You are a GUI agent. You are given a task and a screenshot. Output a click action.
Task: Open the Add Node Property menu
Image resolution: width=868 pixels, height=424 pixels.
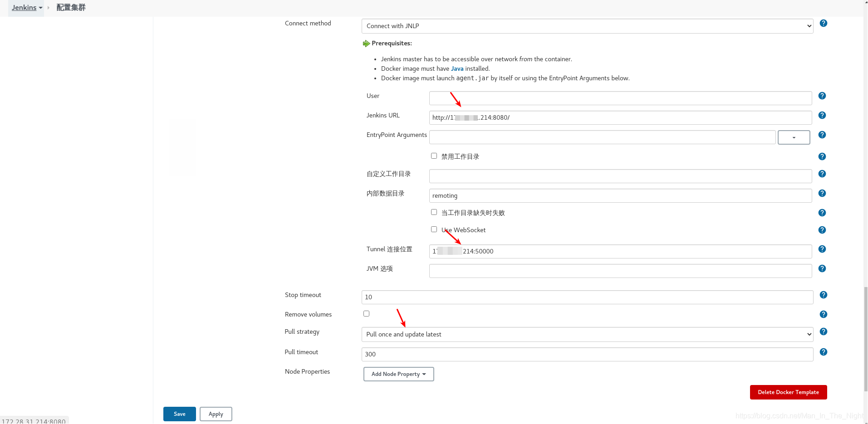[x=398, y=374]
